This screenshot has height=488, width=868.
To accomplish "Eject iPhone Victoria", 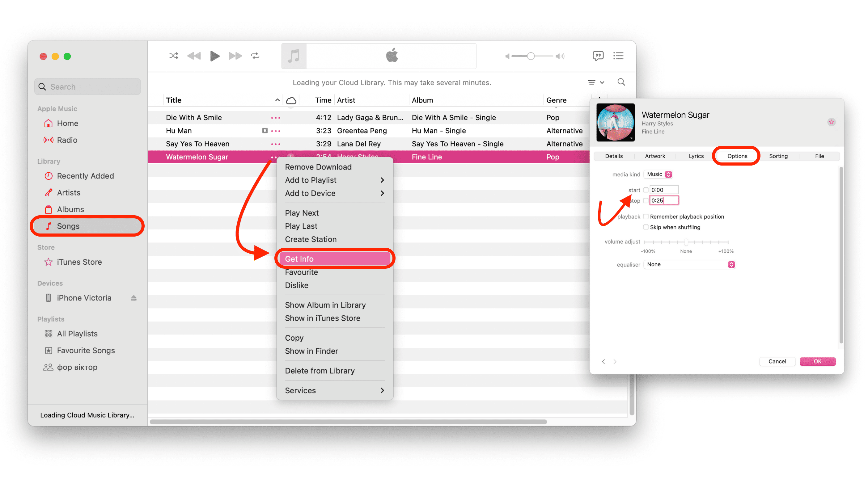I will pyautogui.click(x=134, y=298).
